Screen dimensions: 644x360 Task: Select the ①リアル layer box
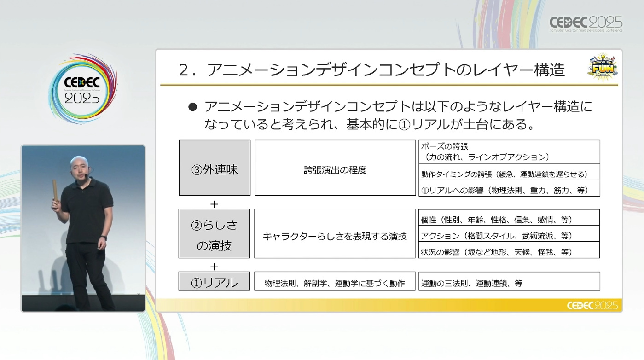pos(215,281)
